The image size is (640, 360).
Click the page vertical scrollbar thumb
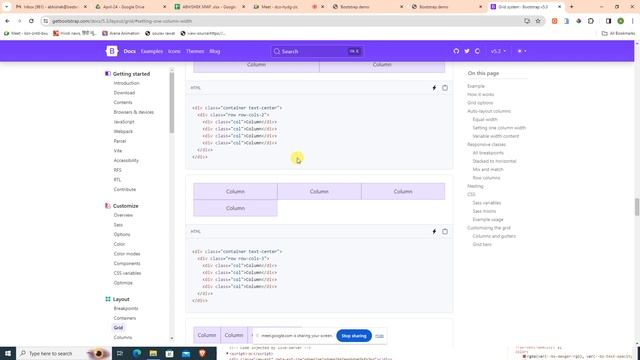tap(637, 207)
